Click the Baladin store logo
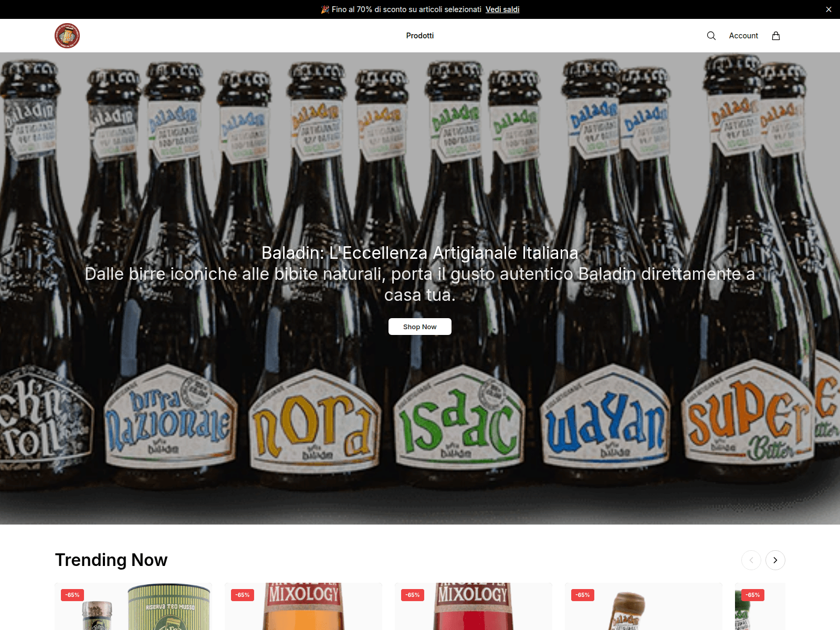840x630 pixels. point(67,36)
